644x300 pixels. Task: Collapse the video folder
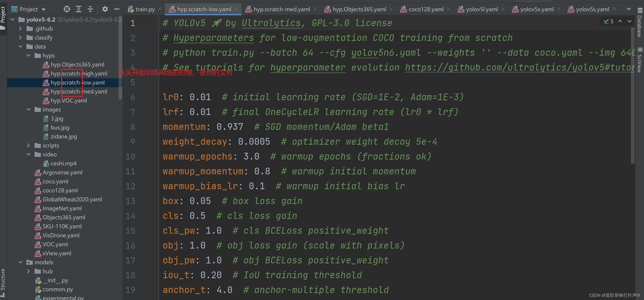pyautogui.click(x=28, y=154)
